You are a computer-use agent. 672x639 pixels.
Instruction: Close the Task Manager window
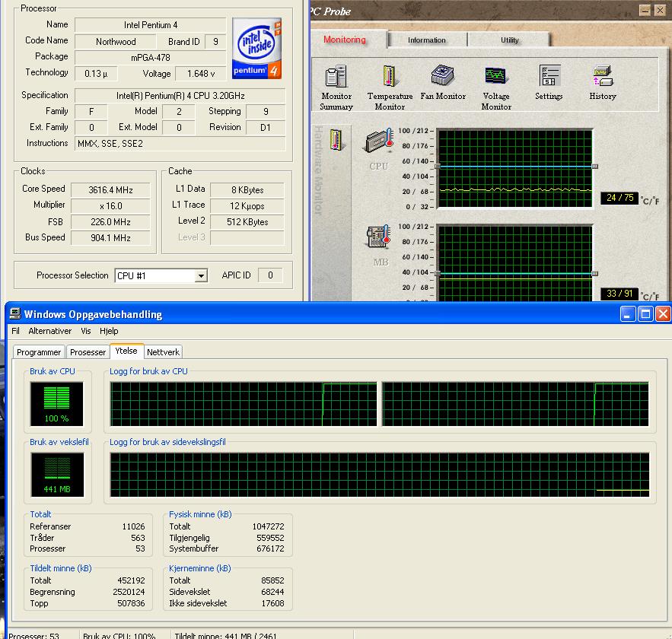click(x=663, y=314)
